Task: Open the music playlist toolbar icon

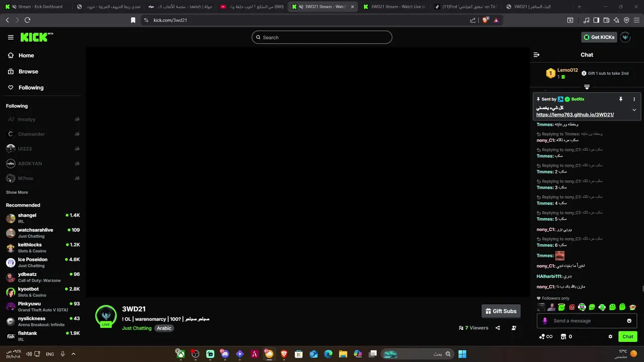Action: click(586, 20)
